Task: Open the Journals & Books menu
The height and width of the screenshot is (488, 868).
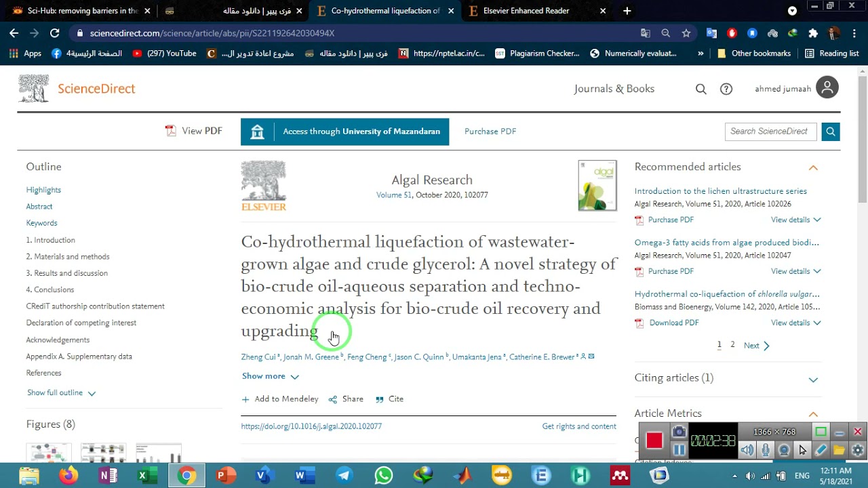Action: coord(614,89)
